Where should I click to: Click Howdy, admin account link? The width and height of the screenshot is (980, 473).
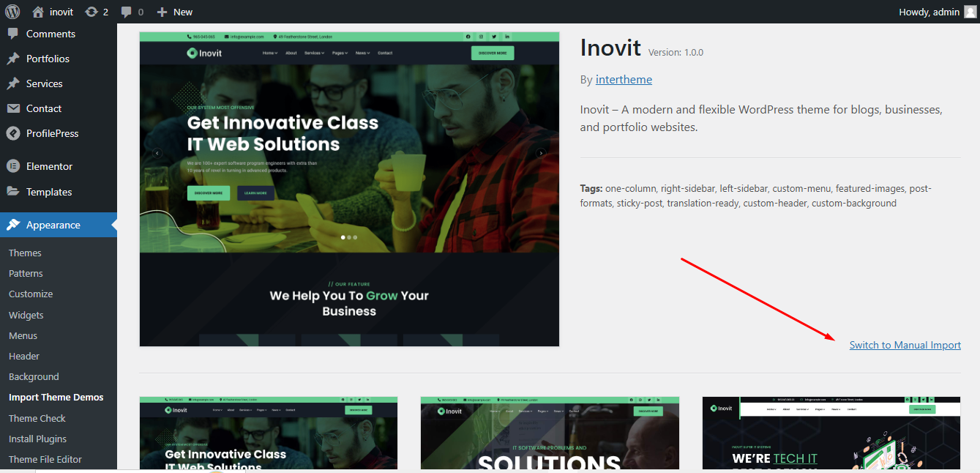click(x=938, y=12)
